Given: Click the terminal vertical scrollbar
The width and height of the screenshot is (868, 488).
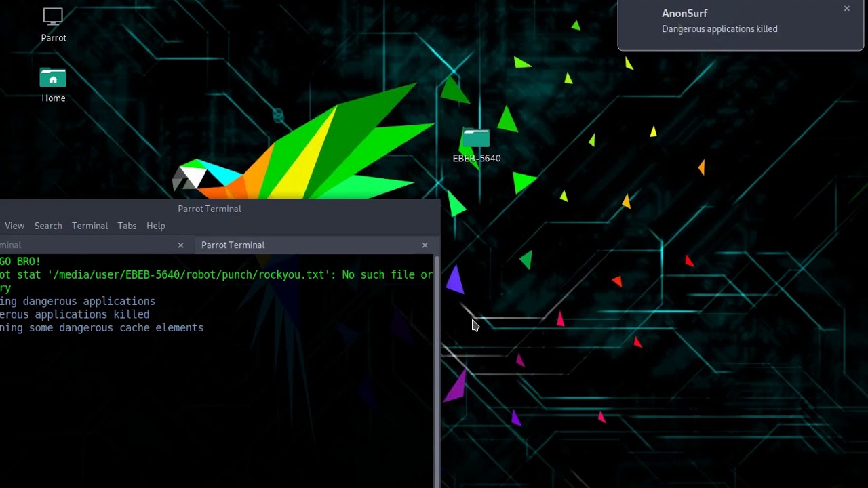Looking at the screenshot, I should pos(437,371).
